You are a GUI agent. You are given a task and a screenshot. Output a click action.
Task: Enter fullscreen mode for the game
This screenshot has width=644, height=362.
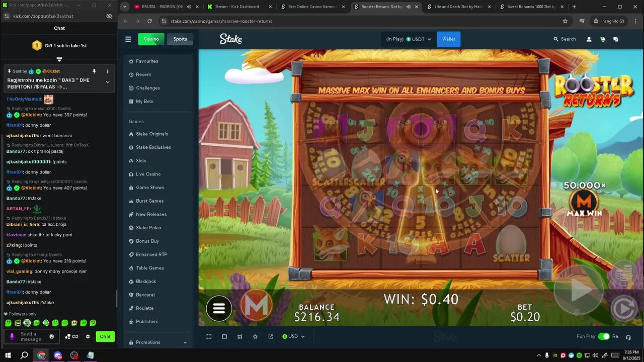pyautogui.click(x=209, y=336)
